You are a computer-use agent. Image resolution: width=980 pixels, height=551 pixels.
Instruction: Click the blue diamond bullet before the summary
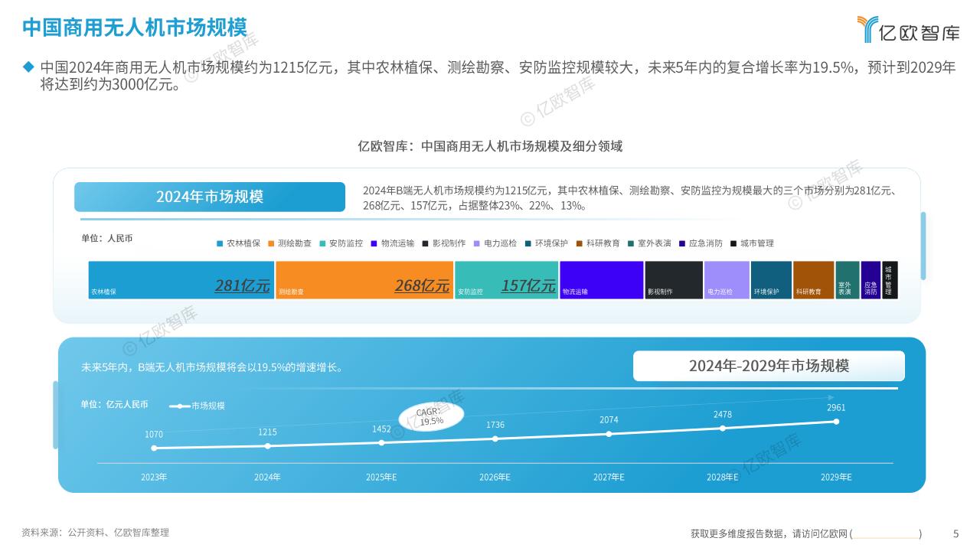(x=28, y=67)
